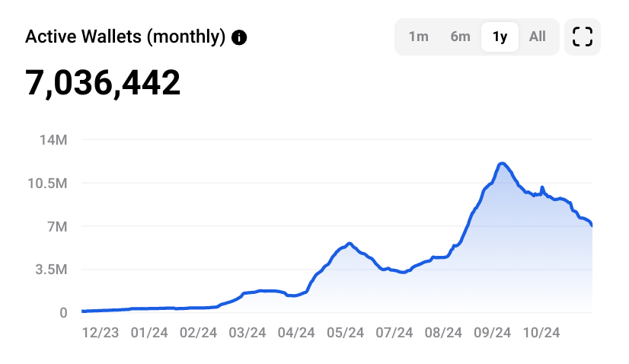629x364 pixels.
Task: Click the 7,036,442 total value
Action: tap(104, 82)
